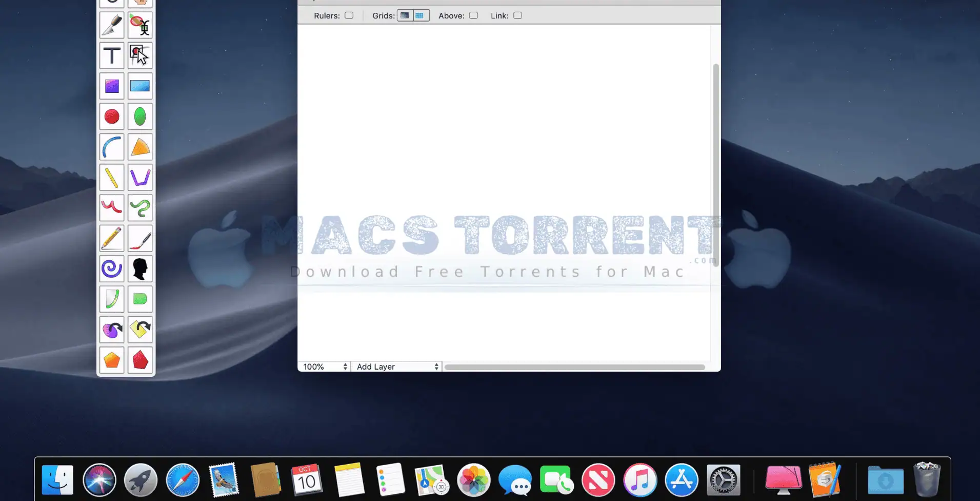Open the Downloads folder in the Dock
980x501 pixels.
[886, 481]
